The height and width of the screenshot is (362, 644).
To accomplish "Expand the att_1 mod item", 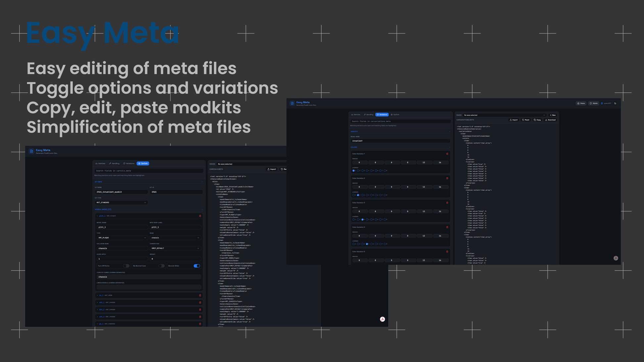I will coord(102,302).
